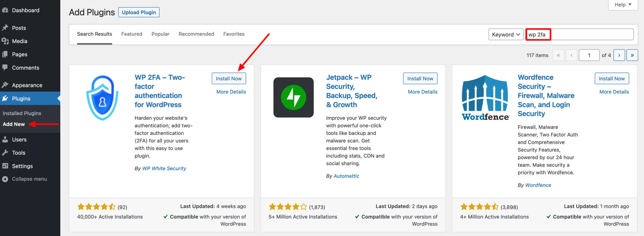This screenshot has height=236, width=644.
Task: Click the 5+ Million Active Installations text
Action: click(303, 217)
